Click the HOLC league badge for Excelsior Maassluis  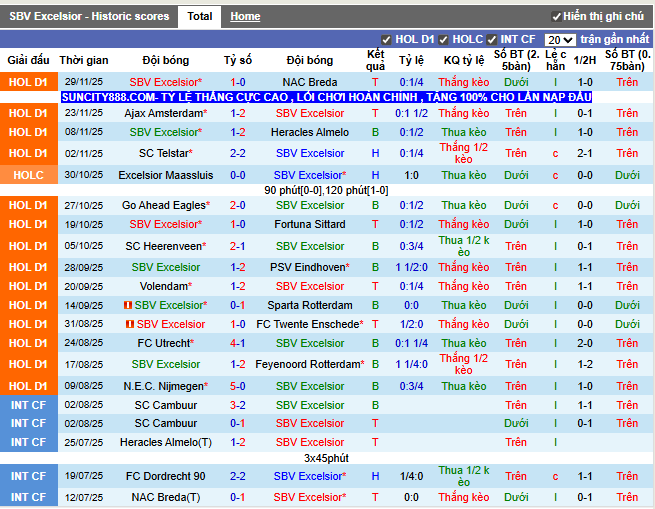(x=28, y=175)
